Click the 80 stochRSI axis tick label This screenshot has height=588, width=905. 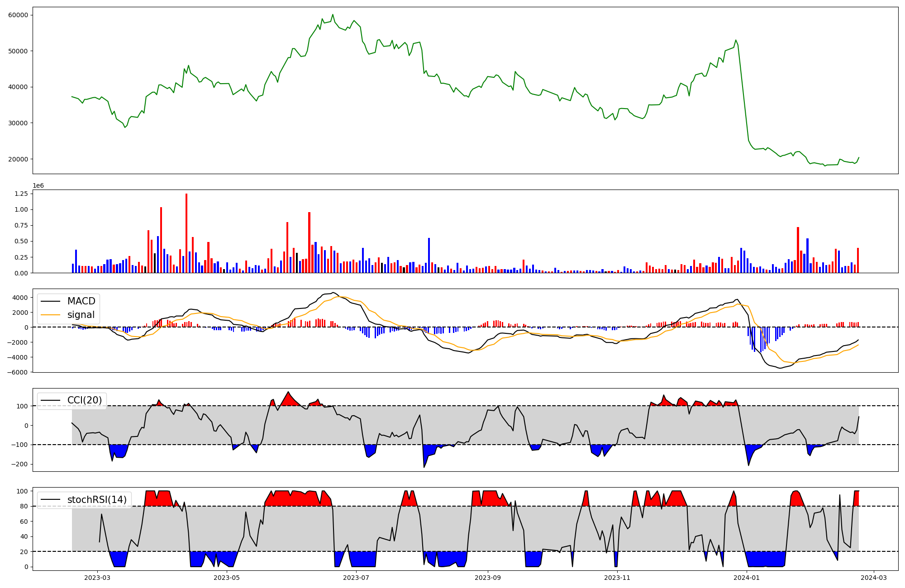pyautogui.click(x=24, y=507)
